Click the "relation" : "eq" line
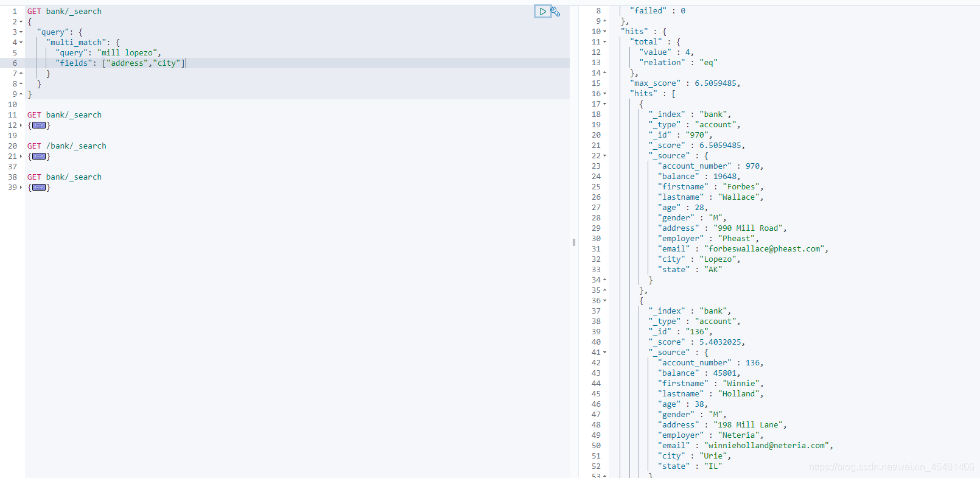 pyautogui.click(x=678, y=63)
